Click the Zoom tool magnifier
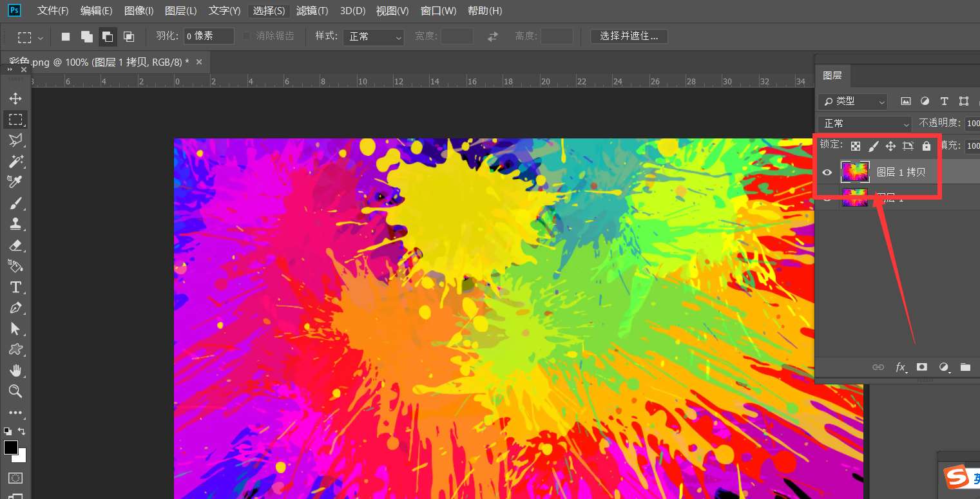Screen dimensions: 980x499 pyautogui.click(x=15, y=391)
